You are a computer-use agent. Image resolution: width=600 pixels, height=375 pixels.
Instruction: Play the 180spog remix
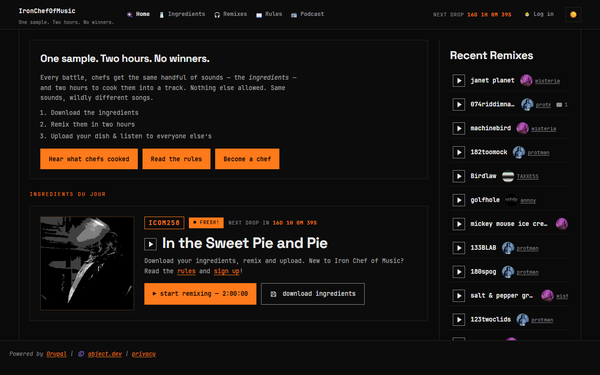458,272
